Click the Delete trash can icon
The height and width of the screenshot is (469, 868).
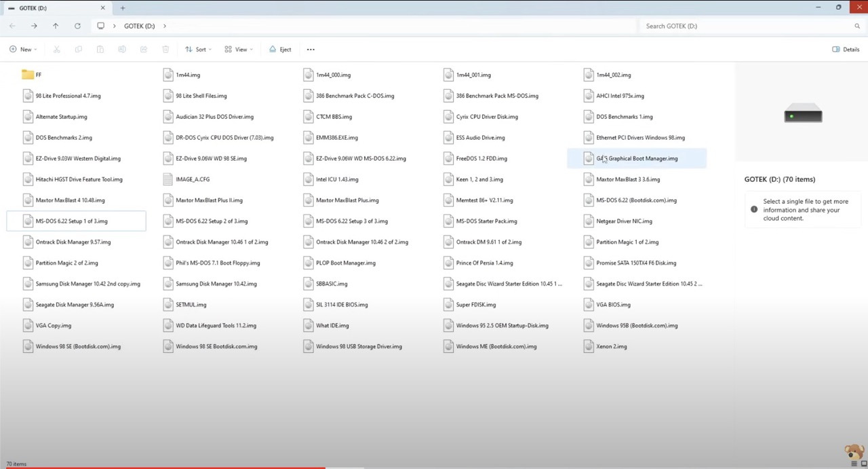point(165,50)
